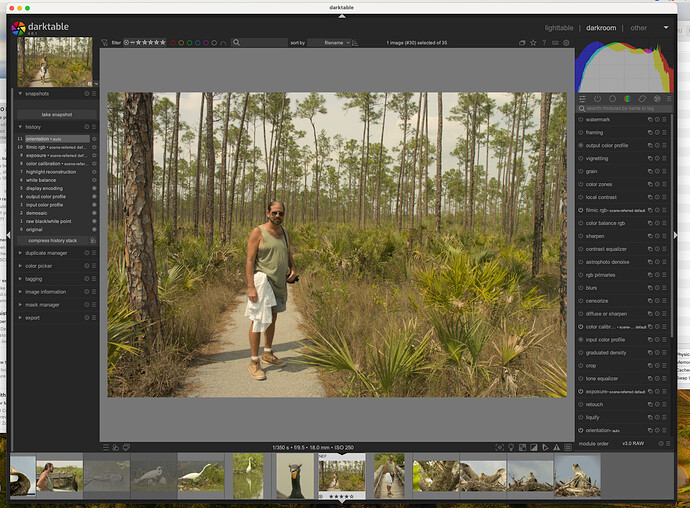Click the star ratings overlay icon in top bar
The image size is (690, 508).
(x=533, y=43)
